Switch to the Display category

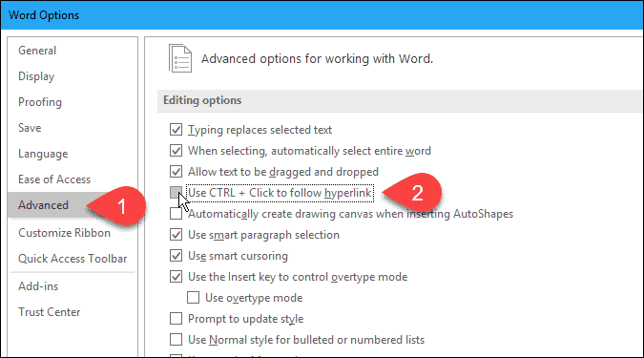36,76
